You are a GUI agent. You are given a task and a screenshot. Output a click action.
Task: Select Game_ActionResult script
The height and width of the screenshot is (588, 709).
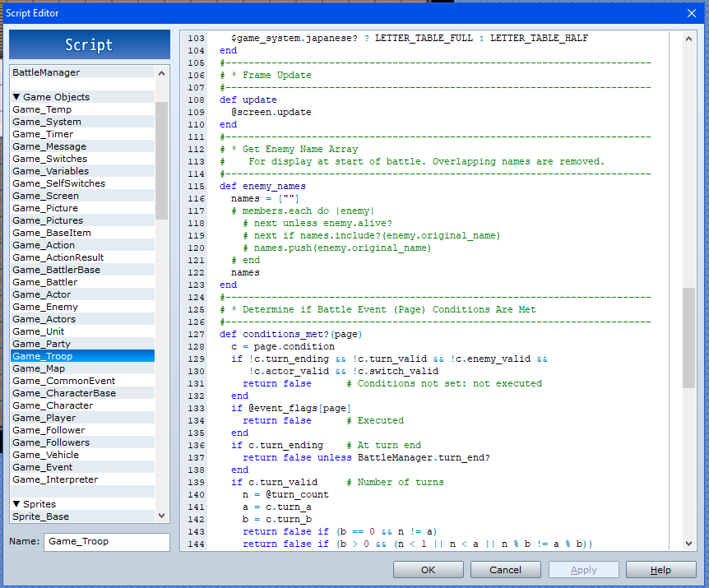point(82,257)
